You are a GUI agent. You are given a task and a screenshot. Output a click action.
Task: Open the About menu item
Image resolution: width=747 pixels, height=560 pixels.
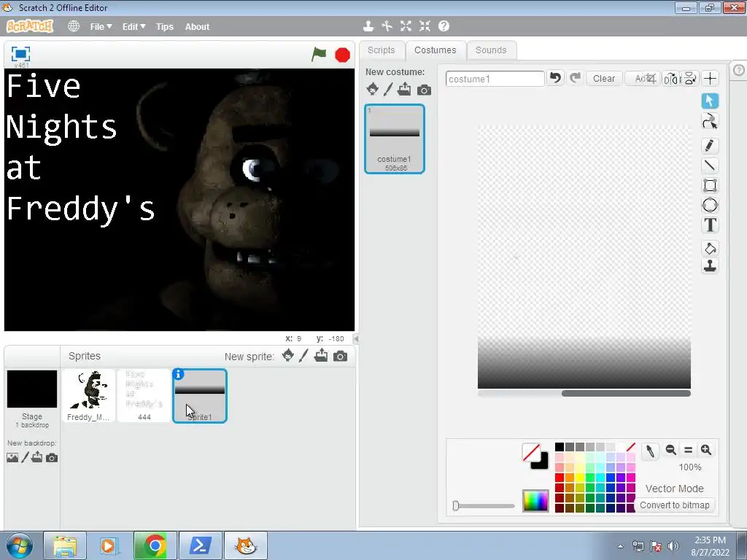(x=197, y=27)
